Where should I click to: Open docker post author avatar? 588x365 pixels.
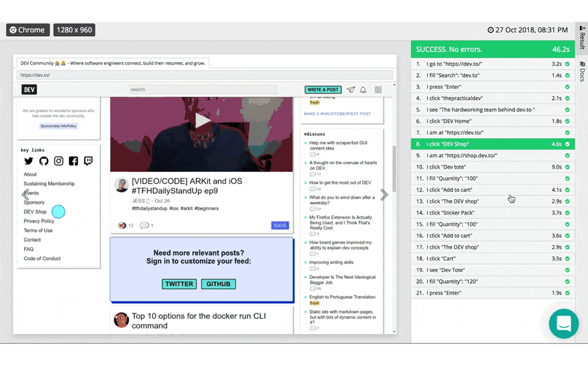click(122, 320)
